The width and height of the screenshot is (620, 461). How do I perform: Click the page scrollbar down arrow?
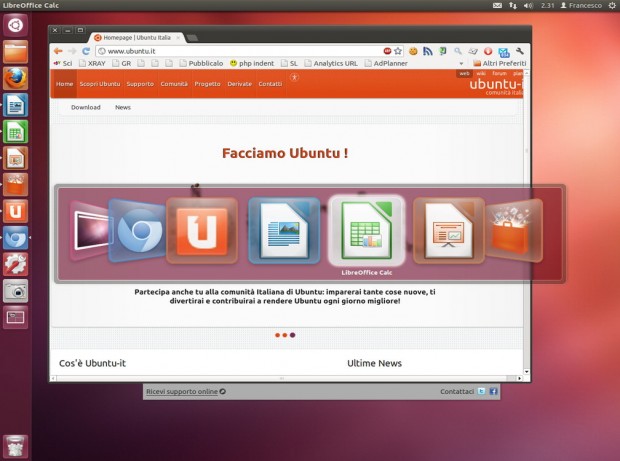526,371
